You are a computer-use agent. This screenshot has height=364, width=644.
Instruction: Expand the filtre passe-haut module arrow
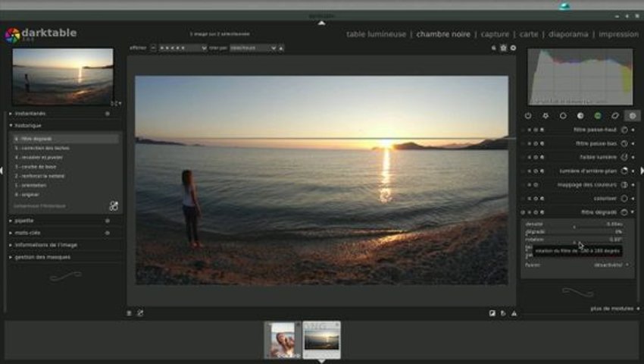click(633, 130)
